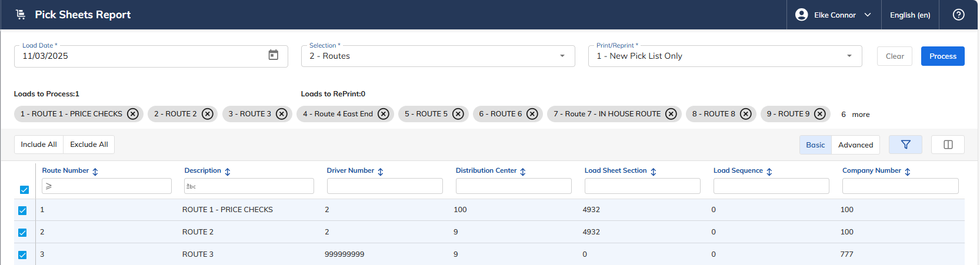The height and width of the screenshot is (265, 980).
Task: Click the Exclude All button
Action: point(89,145)
